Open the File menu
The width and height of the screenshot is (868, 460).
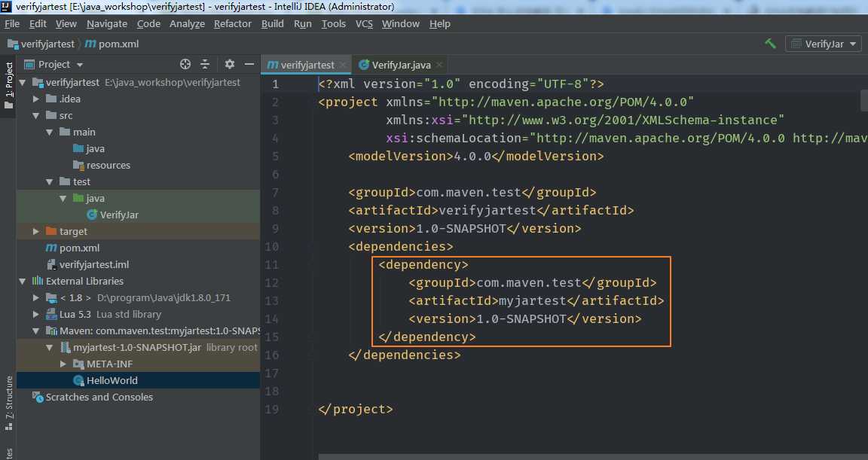(12, 24)
